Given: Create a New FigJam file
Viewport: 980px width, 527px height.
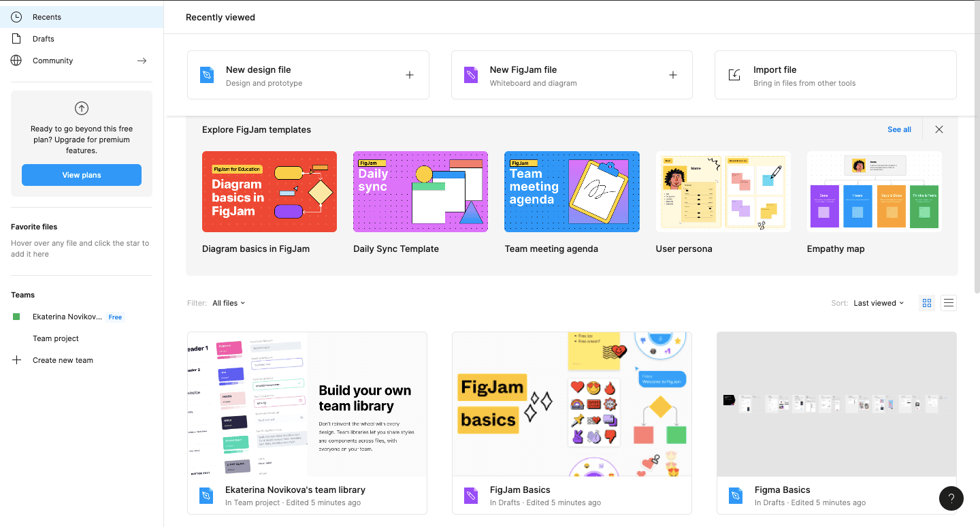Looking at the screenshot, I should pyautogui.click(x=572, y=75).
